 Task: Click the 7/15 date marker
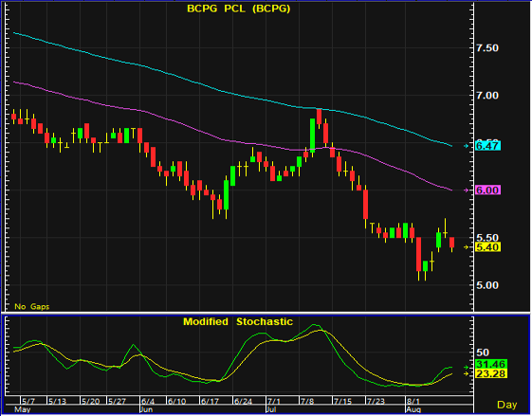point(343,402)
